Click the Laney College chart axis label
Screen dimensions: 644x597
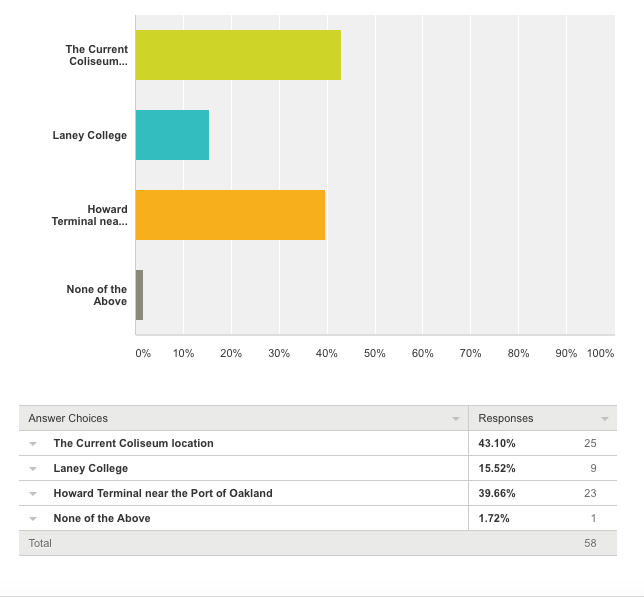click(x=90, y=135)
